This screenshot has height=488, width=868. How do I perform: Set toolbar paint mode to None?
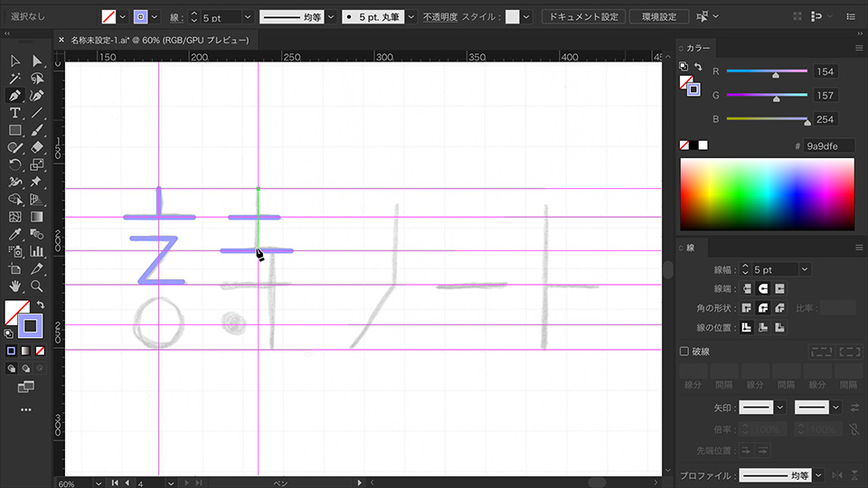point(40,351)
